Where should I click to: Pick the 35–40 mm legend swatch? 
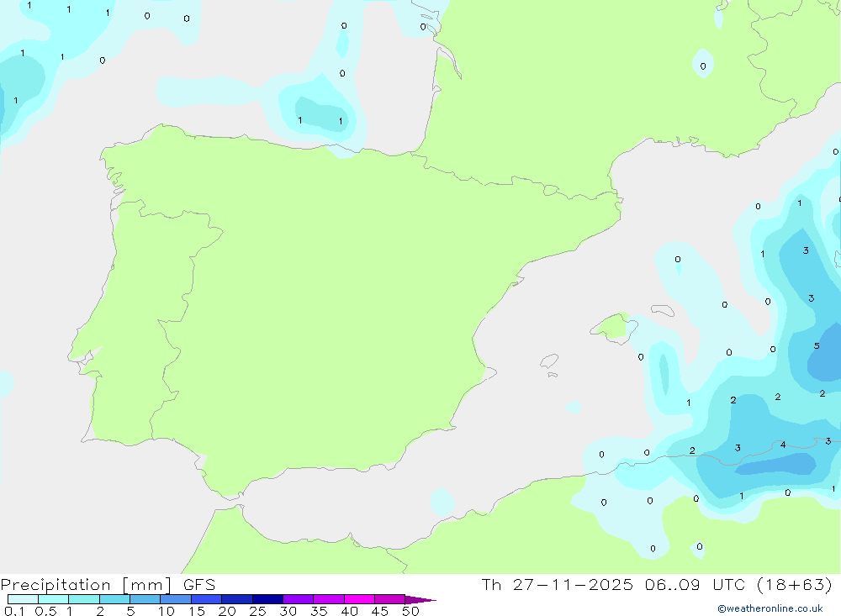(329, 599)
